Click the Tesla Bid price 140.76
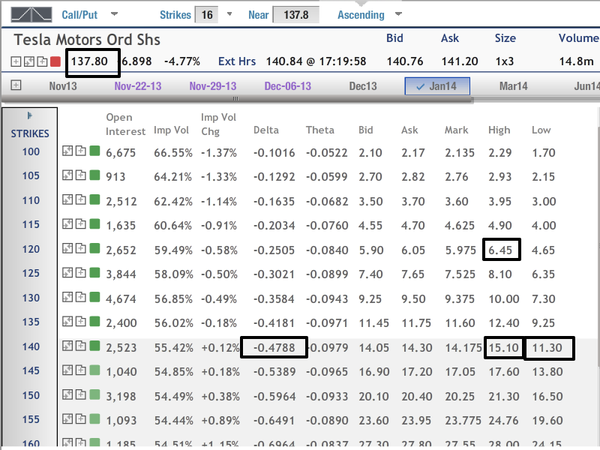 405,62
